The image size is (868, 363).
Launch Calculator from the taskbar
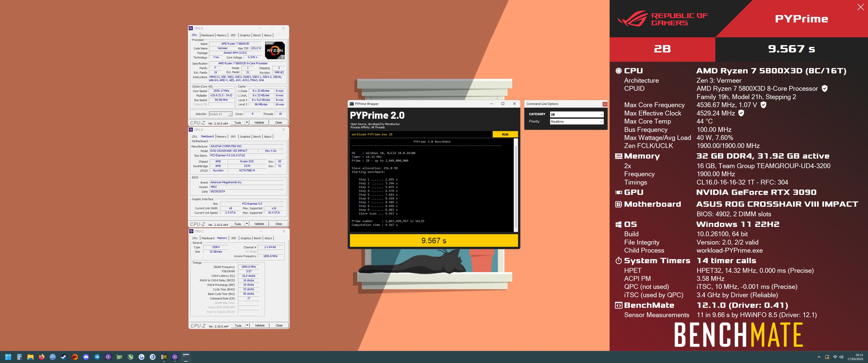click(x=19, y=357)
